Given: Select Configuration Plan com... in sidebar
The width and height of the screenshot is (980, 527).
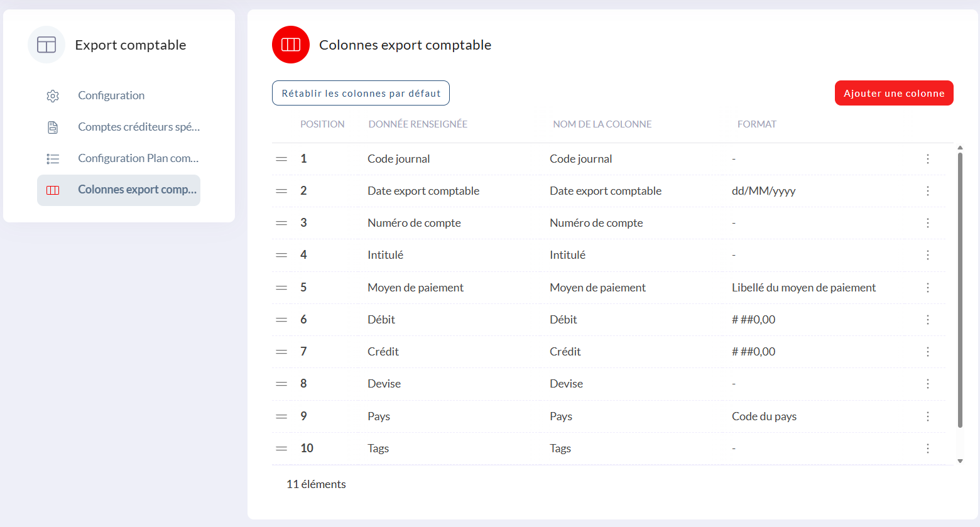Looking at the screenshot, I should click(138, 158).
